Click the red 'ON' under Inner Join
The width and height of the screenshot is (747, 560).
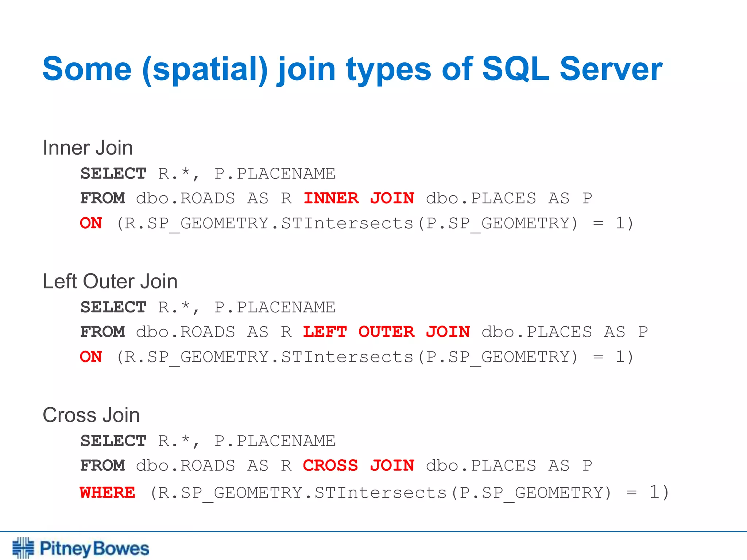click(x=91, y=223)
